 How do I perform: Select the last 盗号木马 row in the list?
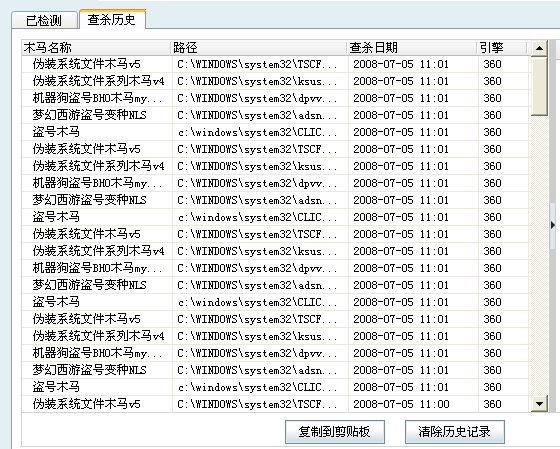pyautogui.click(x=276, y=387)
